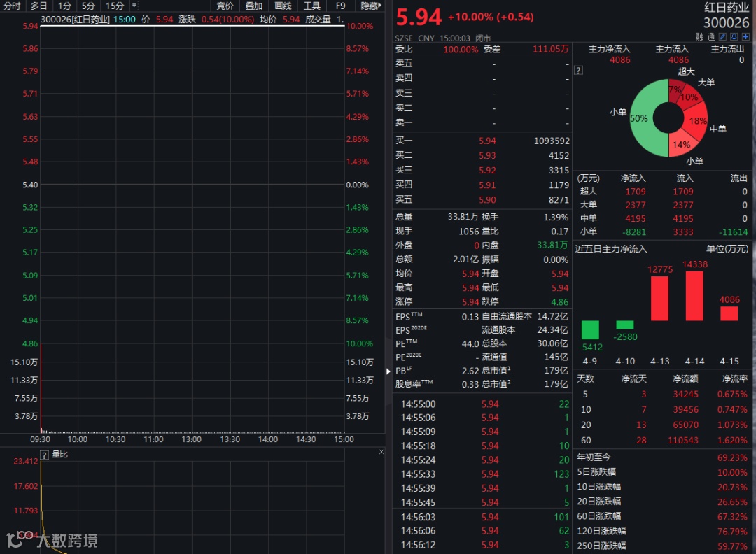
Task: Click the stock code 300026 header
Action: (x=727, y=23)
